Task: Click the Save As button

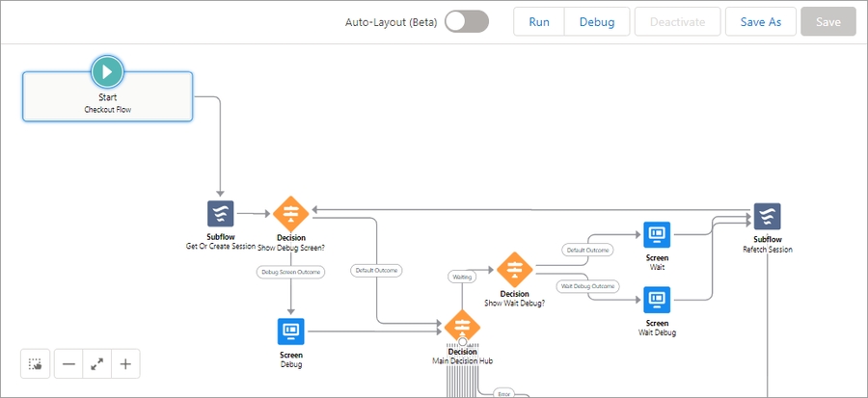Action: tap(760, 22)
